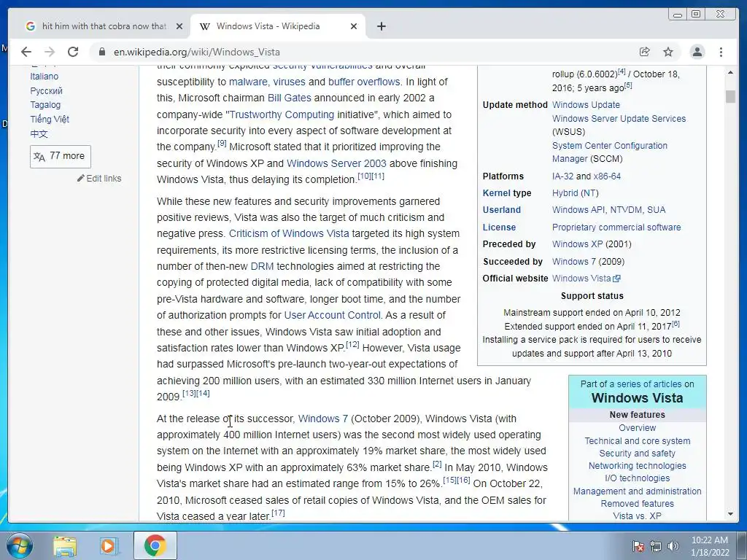Open Windows XP preceded-by link
This screenshot has height=560, width=747.
pyautogui.click(x=578, y=244)
